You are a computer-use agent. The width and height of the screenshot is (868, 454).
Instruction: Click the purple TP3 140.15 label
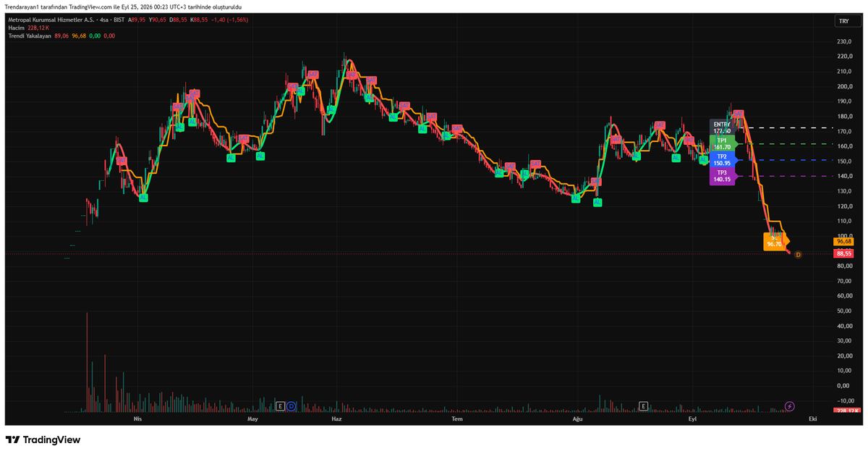[722, 176]
